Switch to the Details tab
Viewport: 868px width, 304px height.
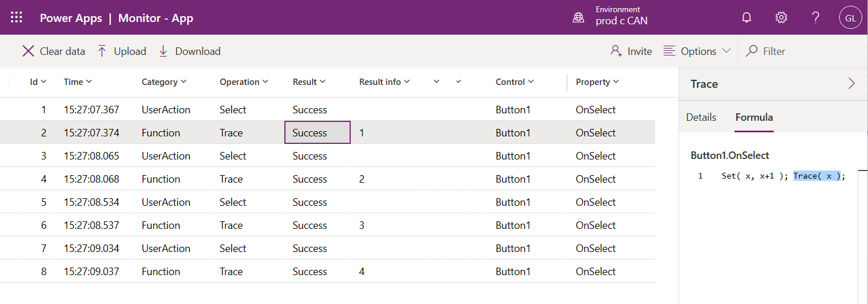pyautogui.click(x=701, y=117)
